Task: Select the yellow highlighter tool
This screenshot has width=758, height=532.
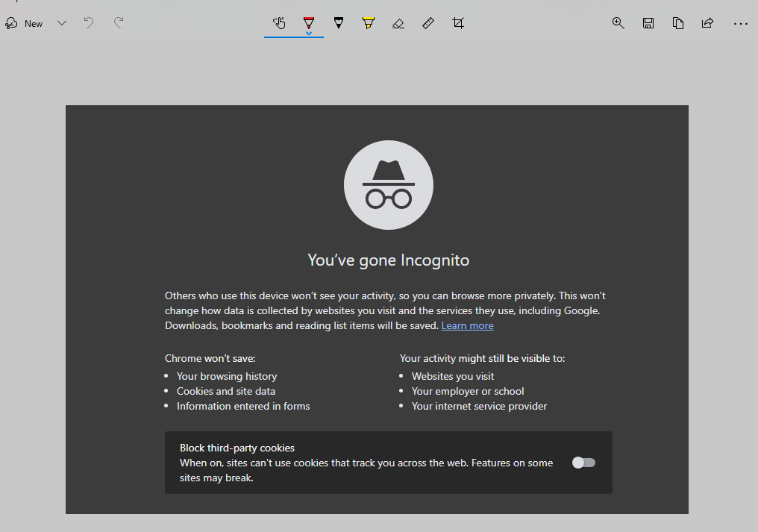Action: 369,22
